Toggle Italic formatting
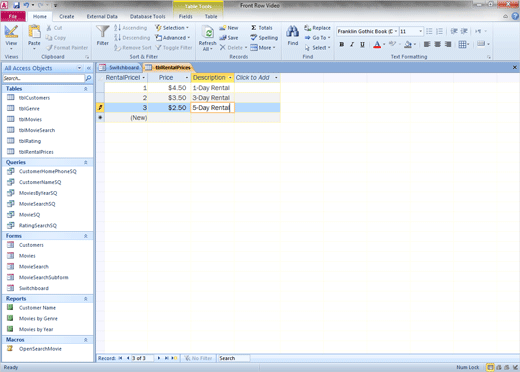Image resolution: width=520 pixels, height=372 pixels. point(352,44)
